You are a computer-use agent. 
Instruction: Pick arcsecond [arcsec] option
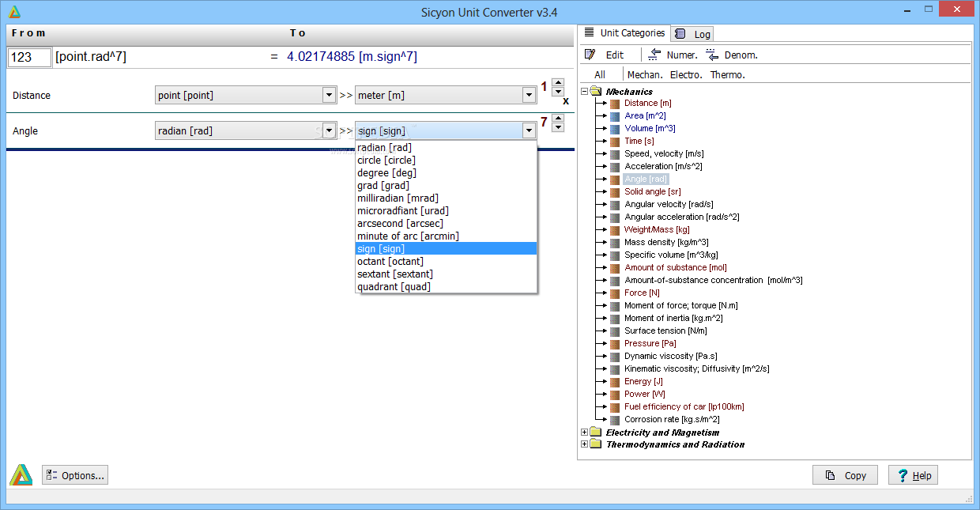tap(447, 223)
